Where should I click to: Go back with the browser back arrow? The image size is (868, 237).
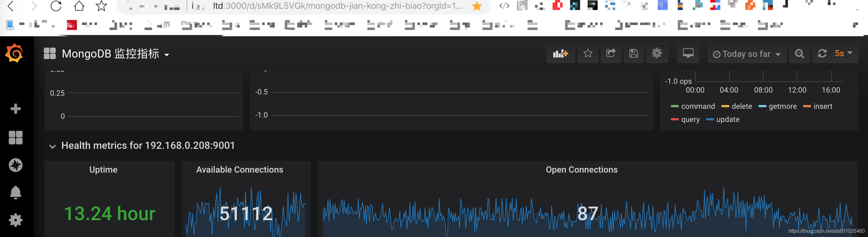click(x=11, y=6)
